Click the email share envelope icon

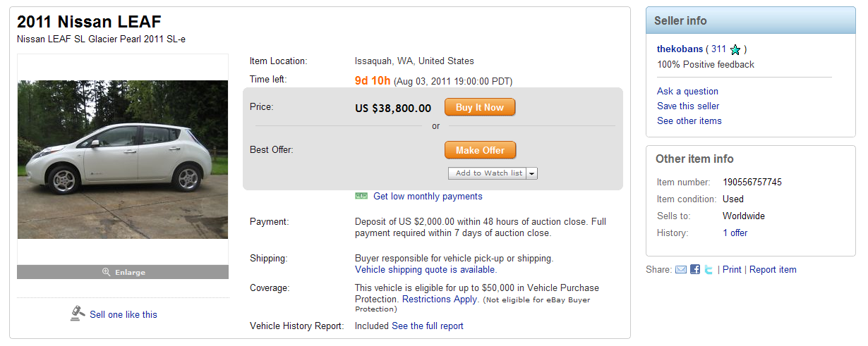(x=681, y=270)
